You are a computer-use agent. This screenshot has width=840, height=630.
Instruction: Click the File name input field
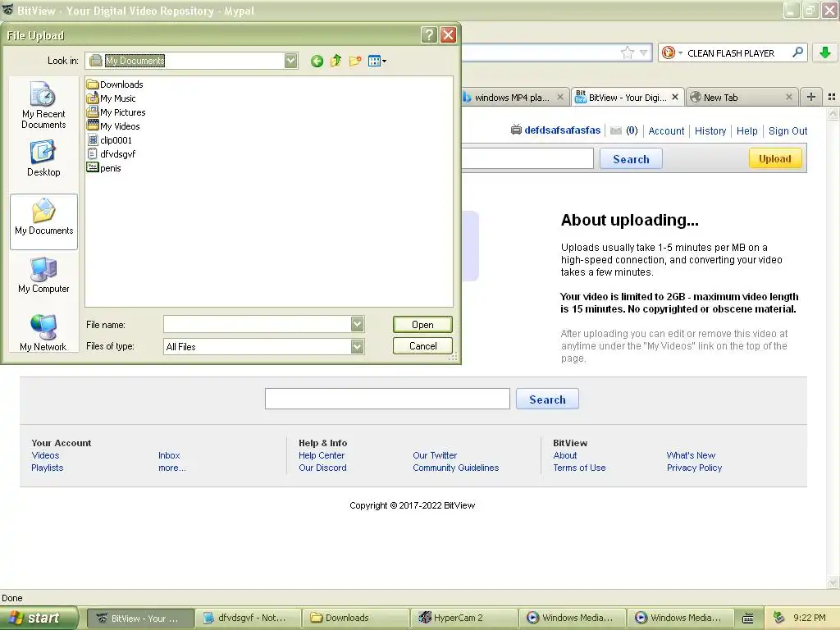pyautogui.click(x=258, y=323)
